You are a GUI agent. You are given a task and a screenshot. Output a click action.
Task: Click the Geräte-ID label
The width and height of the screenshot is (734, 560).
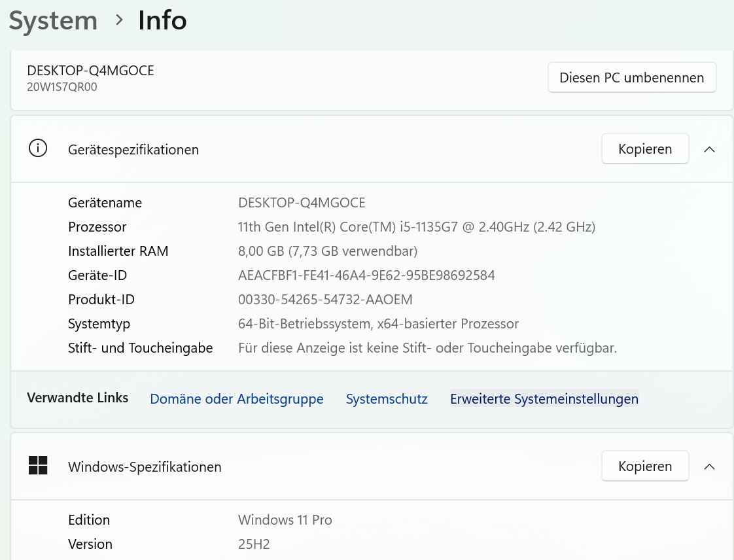coord(97,275)
